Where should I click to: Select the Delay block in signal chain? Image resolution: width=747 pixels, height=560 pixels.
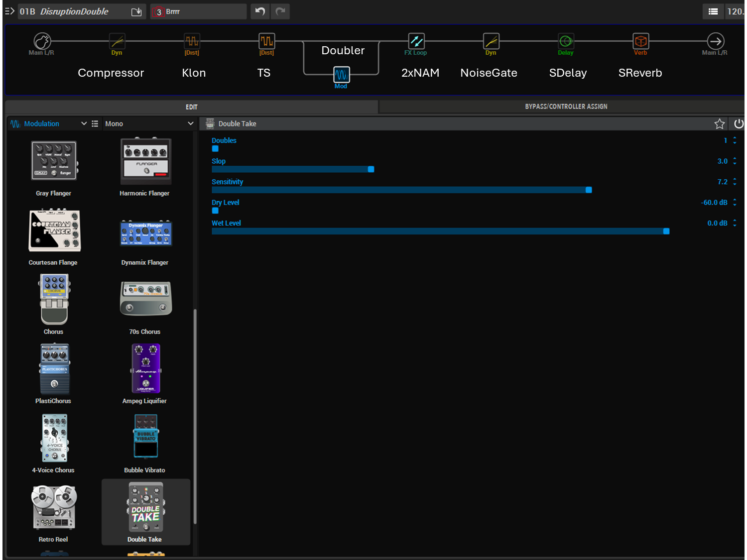pyautogui.click(x=565, y=41)
